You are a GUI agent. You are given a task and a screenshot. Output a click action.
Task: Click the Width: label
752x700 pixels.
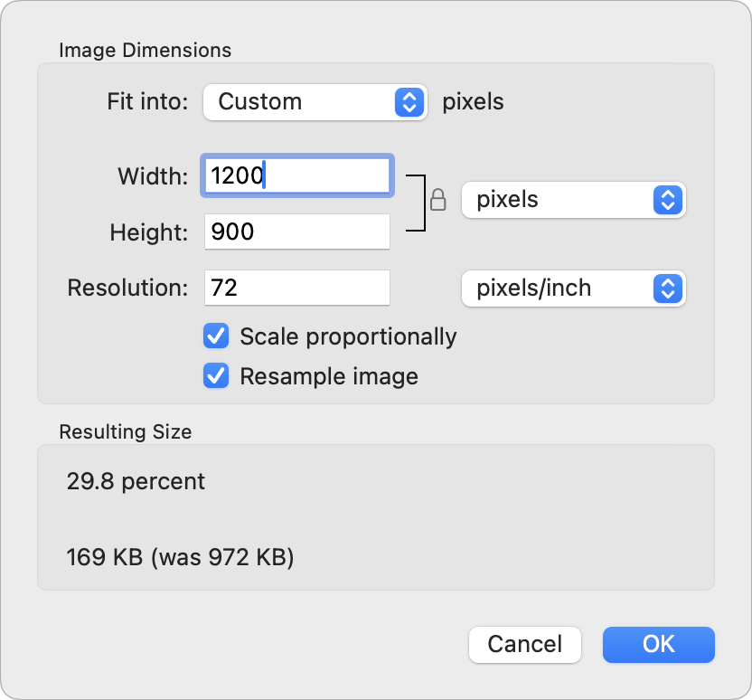(153, 176)
